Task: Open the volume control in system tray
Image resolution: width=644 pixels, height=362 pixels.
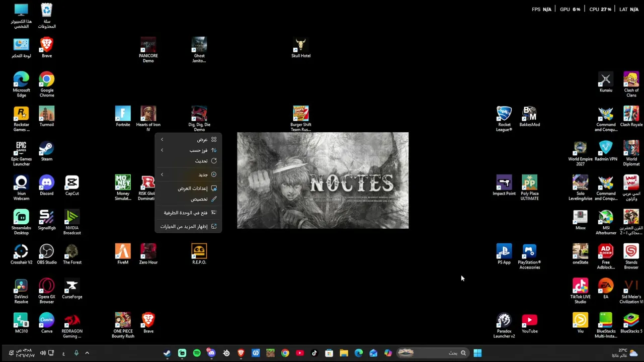Action: point(43,353)
